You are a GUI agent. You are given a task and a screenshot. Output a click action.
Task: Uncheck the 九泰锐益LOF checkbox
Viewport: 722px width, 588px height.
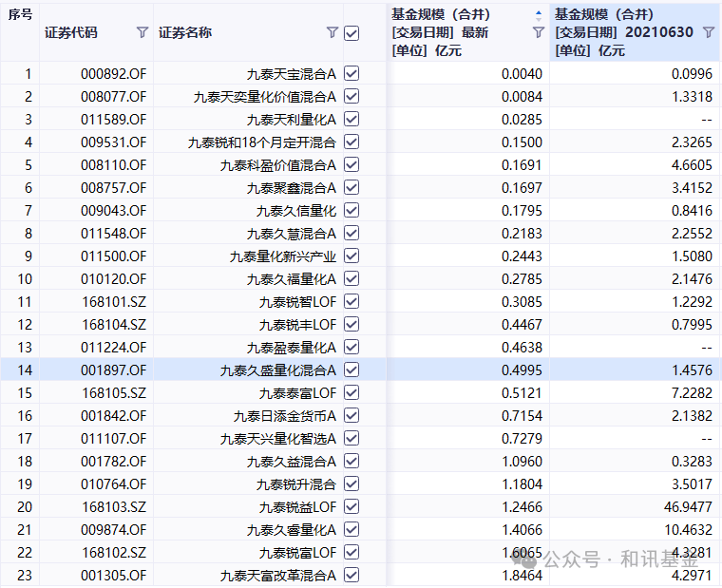click(x=351, y=506)
